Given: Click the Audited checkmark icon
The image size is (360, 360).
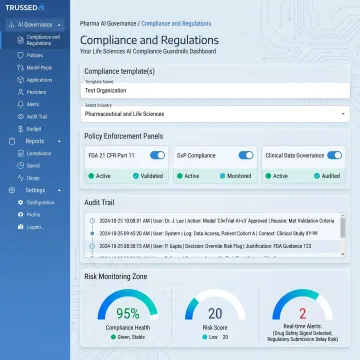Looking at the screenshot, I should pos(317,176).
